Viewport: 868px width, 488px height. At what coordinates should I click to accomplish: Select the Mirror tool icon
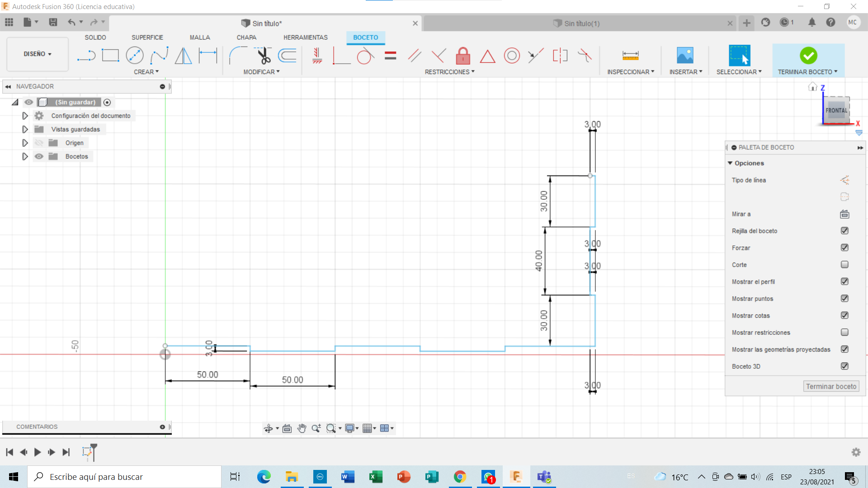click(183, 56)
